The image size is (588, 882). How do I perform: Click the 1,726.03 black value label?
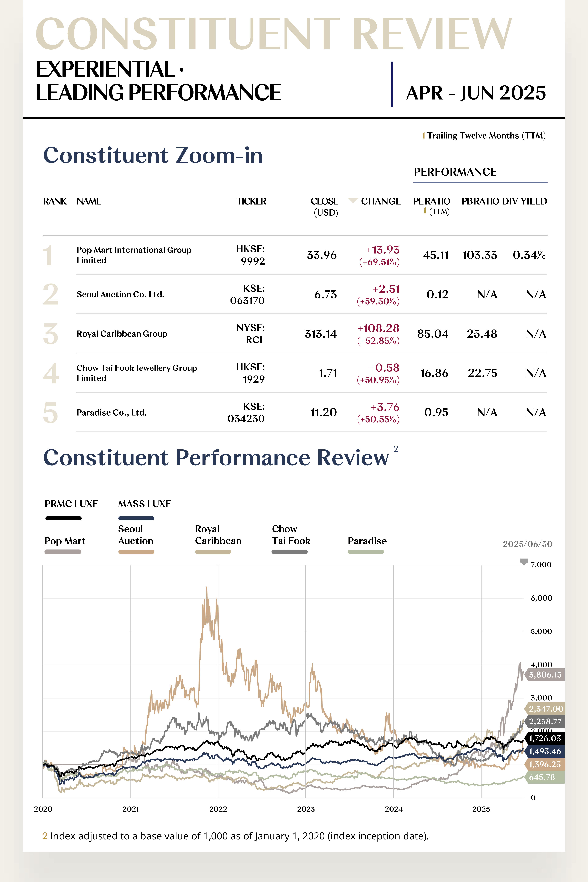point(545,738)
